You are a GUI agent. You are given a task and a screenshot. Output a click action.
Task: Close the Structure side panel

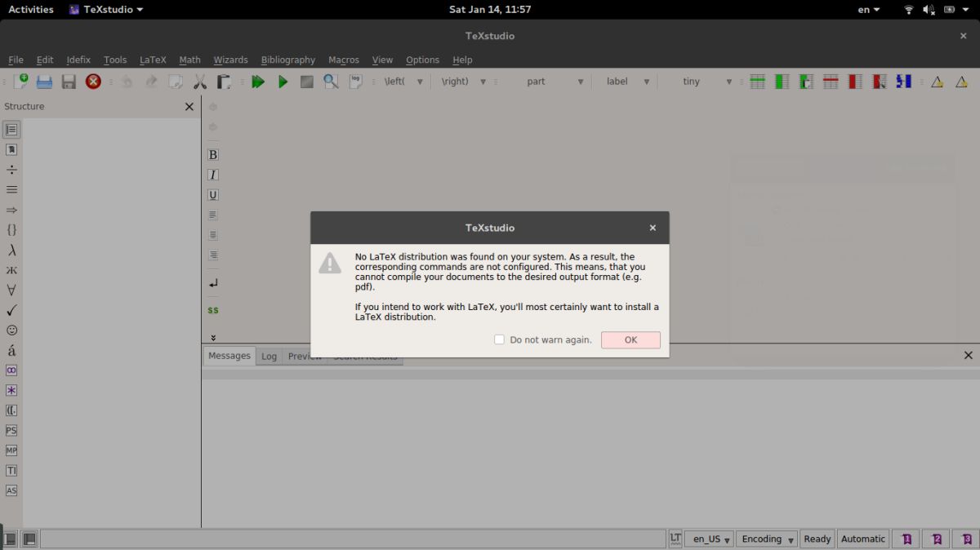189,106
